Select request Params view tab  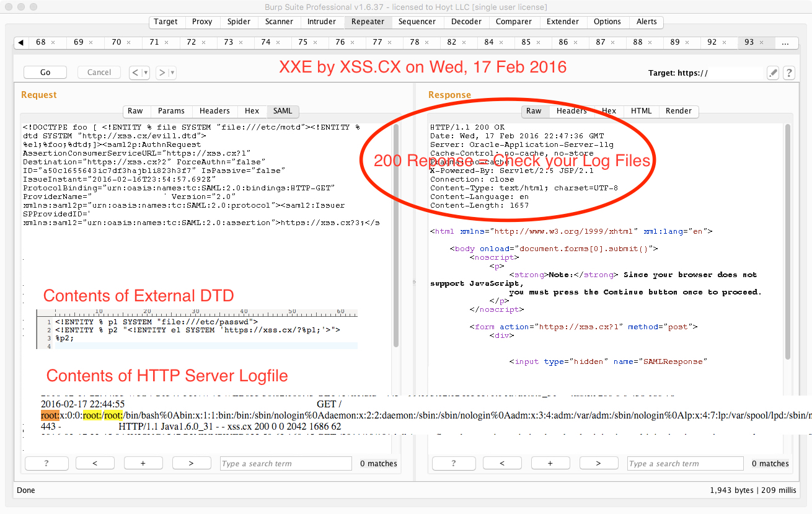click(x=171, y=111)
